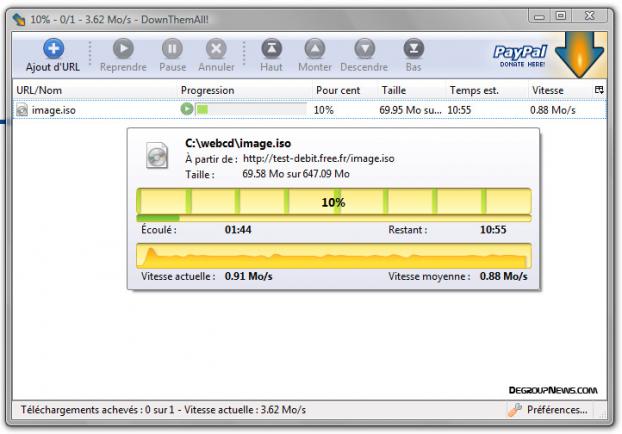Send download to bottom with Bas
The width and height of the screenshot is (622, 434).
[413, 49]
